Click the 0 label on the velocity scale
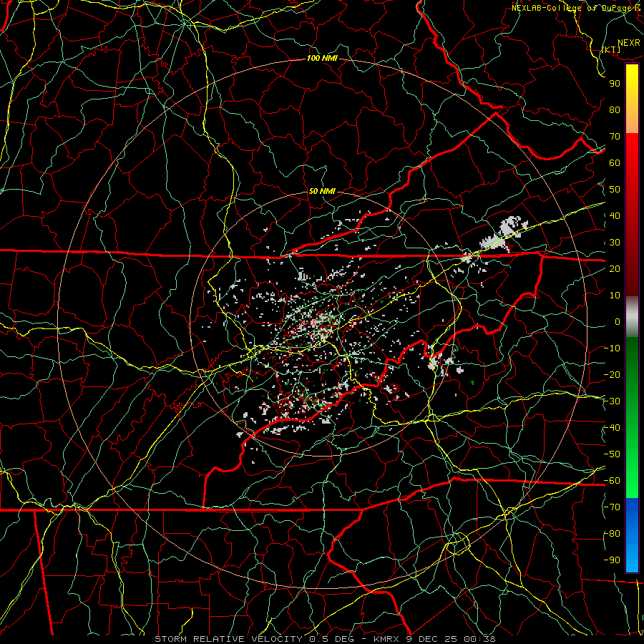Viewport: 644px width, 644px height. click(618, 321)
